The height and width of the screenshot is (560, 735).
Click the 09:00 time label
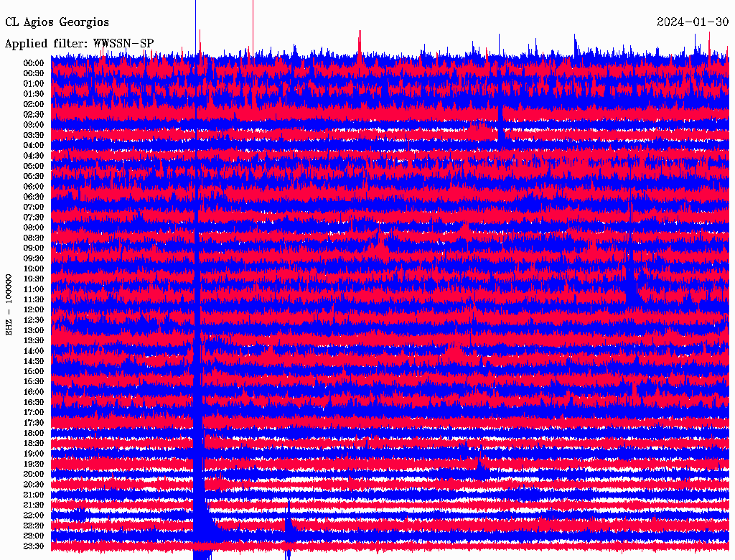pyautogui.click(x=34, y=248)
